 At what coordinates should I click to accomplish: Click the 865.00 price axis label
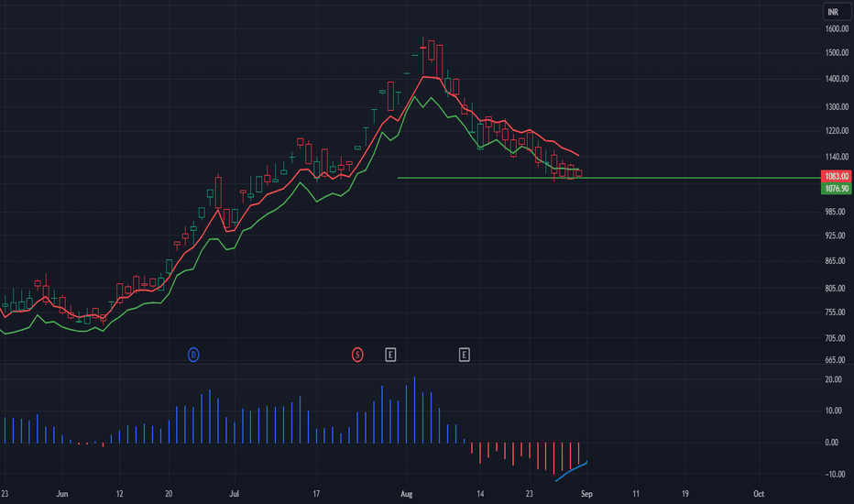click(x=835, y=261)
